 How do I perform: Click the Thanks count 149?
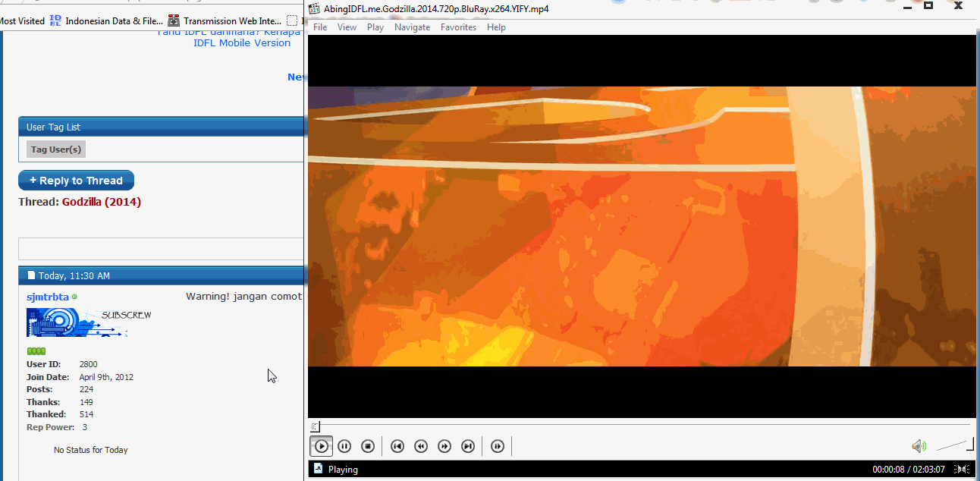pyautogui.click(x=86, y=402)
